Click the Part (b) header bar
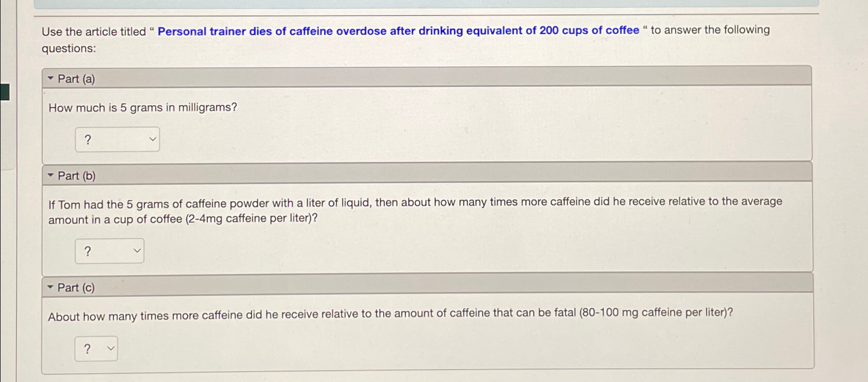 (413, 175)
